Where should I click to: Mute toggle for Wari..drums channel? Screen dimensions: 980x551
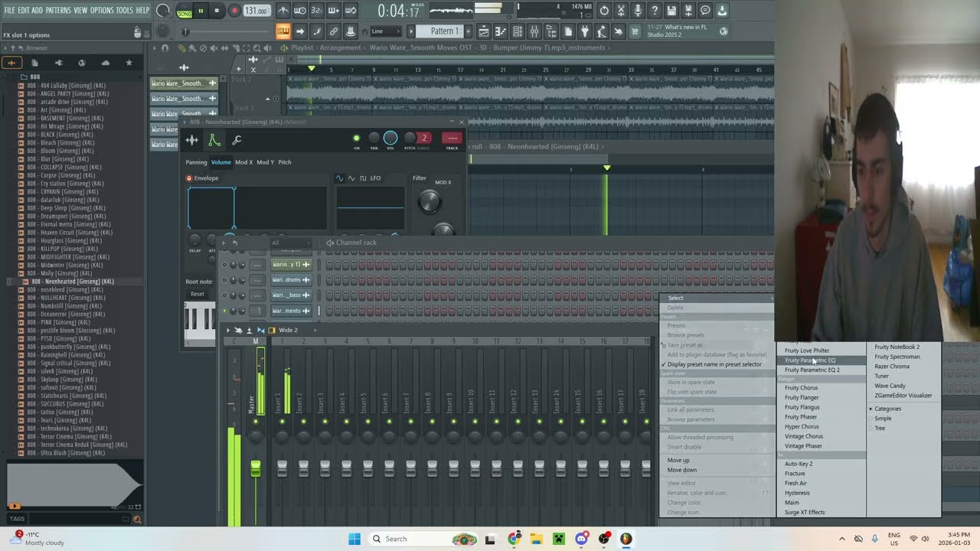tap(224, 280)
